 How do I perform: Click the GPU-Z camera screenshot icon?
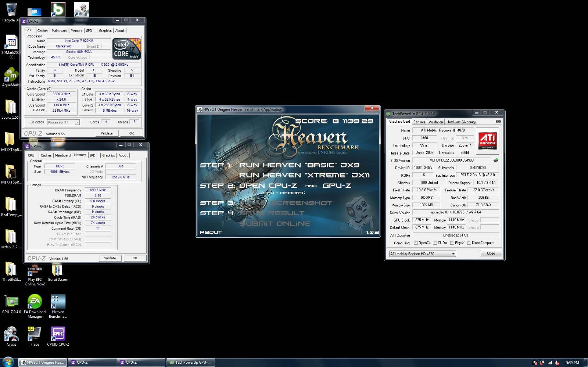[498, 121]
